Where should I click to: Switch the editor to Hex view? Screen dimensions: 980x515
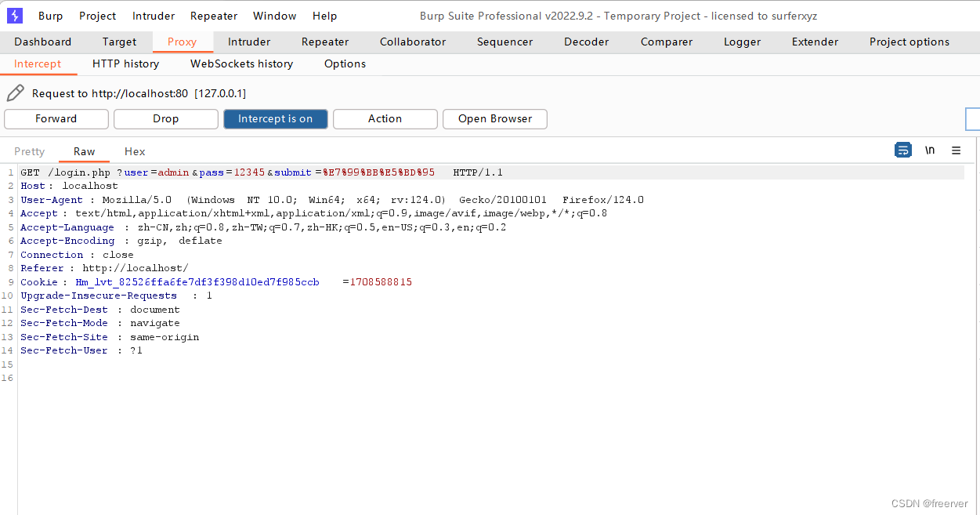tap(135, 152)
